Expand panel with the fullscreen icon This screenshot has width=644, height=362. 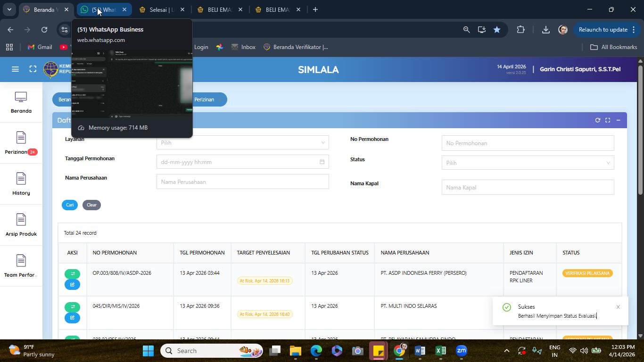(x=608, y=120)
